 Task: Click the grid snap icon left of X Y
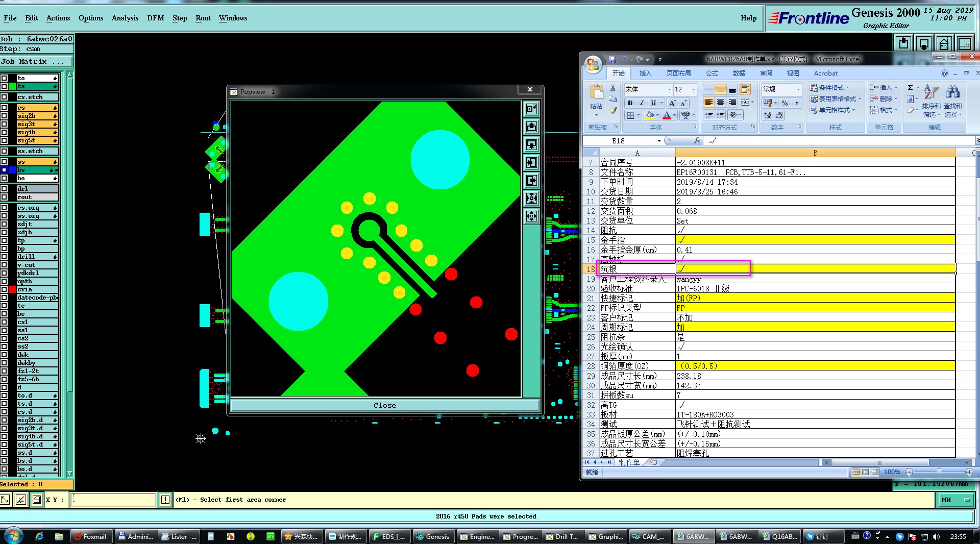(37, 500)
